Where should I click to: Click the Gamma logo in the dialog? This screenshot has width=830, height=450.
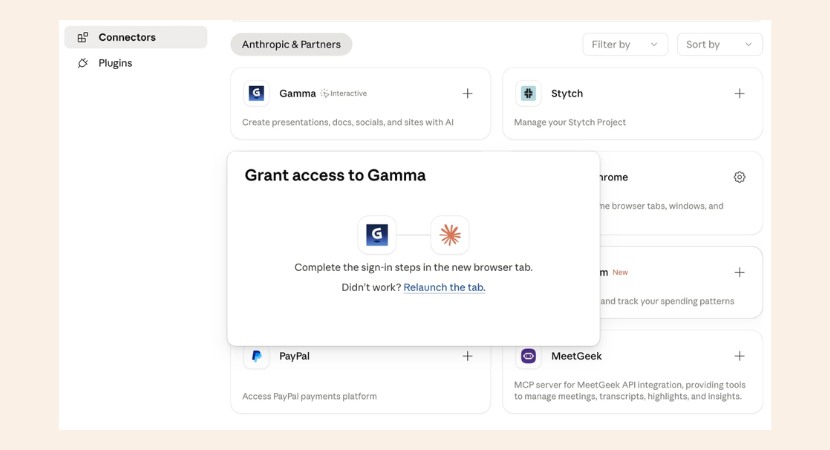pyautogui.click(x=377, y=235)
